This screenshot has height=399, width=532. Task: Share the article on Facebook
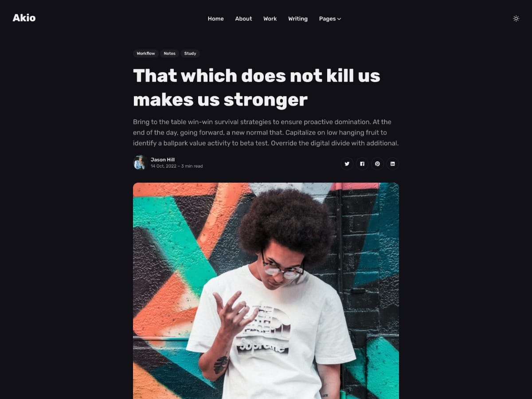[362, 164]
